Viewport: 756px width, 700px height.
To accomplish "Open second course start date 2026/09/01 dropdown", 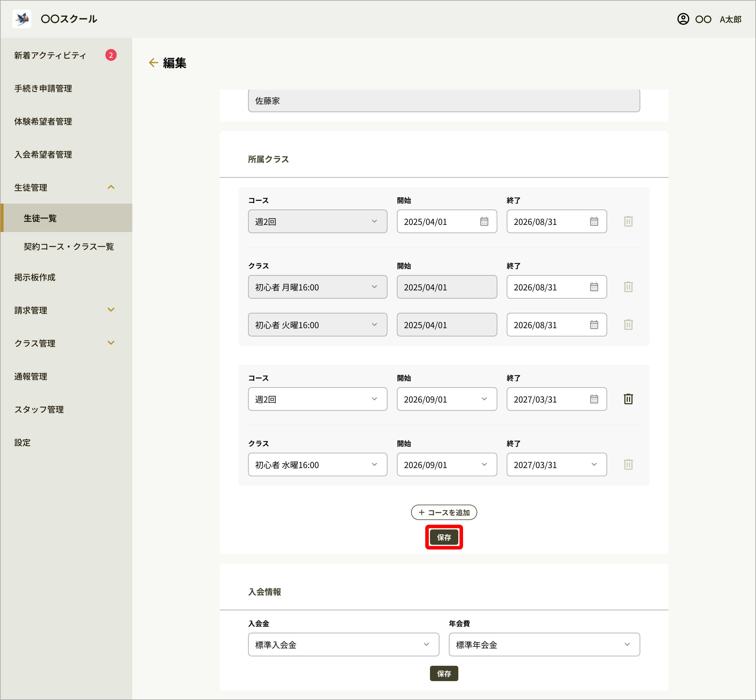I will 447,399.
